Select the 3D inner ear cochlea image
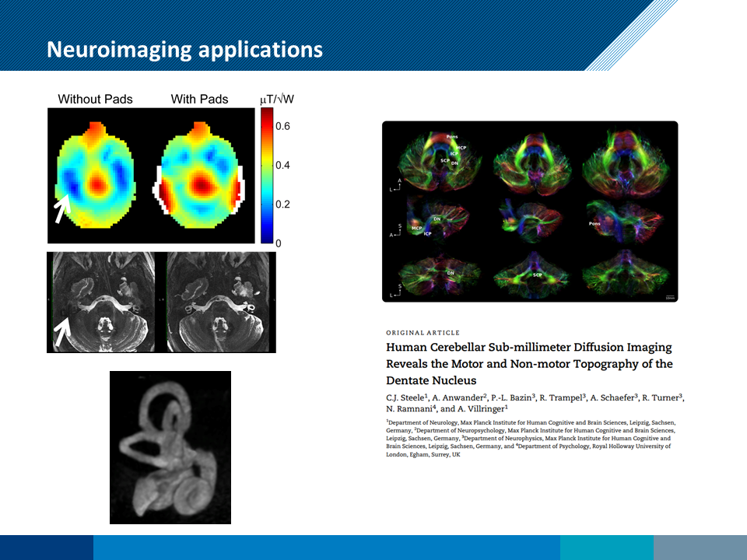This screenshot has width=747, height=560. point(170,447)
